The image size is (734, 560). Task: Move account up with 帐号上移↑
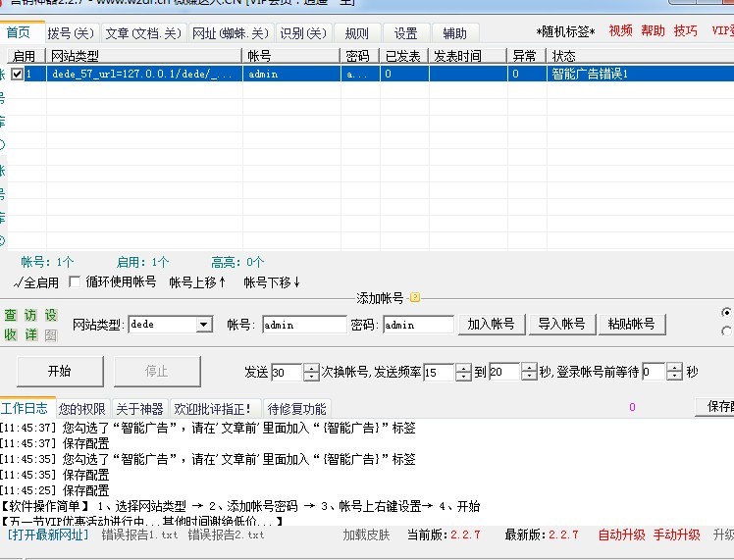click(x=197, y=282)
